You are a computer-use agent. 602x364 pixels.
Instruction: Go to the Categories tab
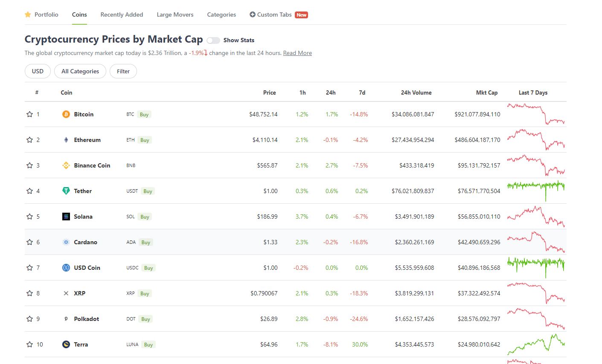tap(221, 14)
